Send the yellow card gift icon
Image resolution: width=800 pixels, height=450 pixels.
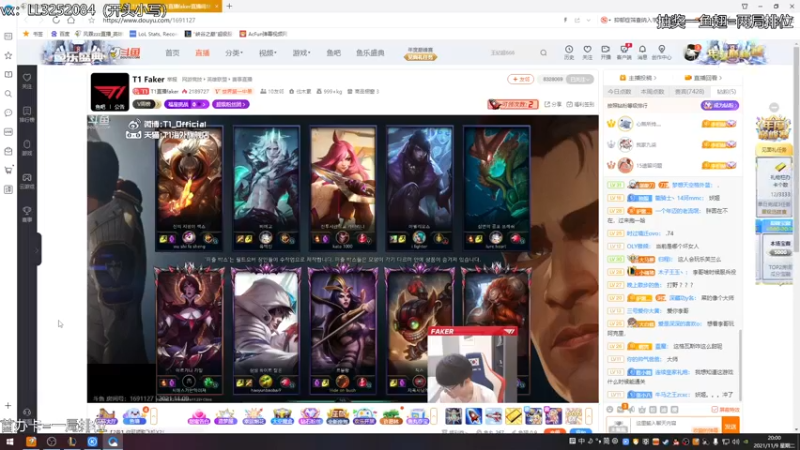click(513, 416)
